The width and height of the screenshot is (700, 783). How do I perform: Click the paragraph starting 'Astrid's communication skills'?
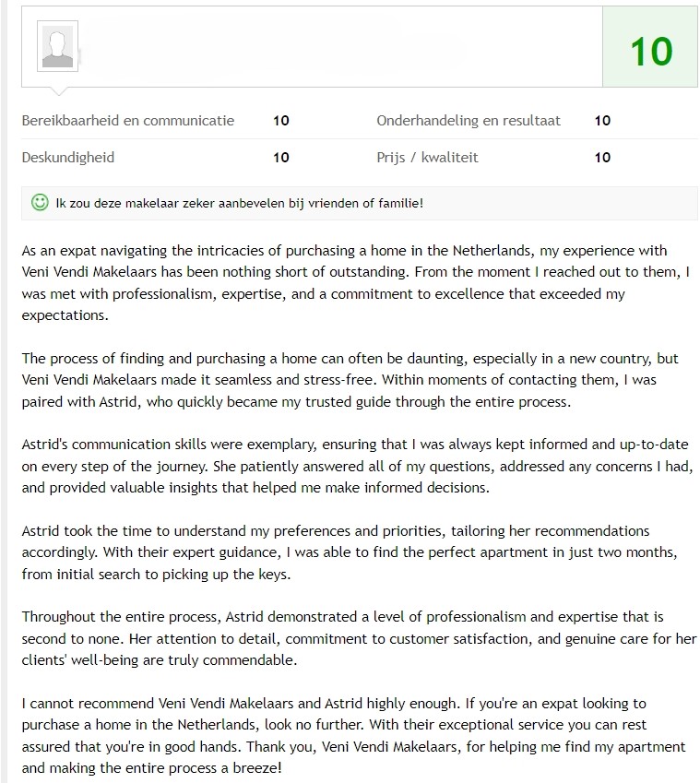(357, 466)
